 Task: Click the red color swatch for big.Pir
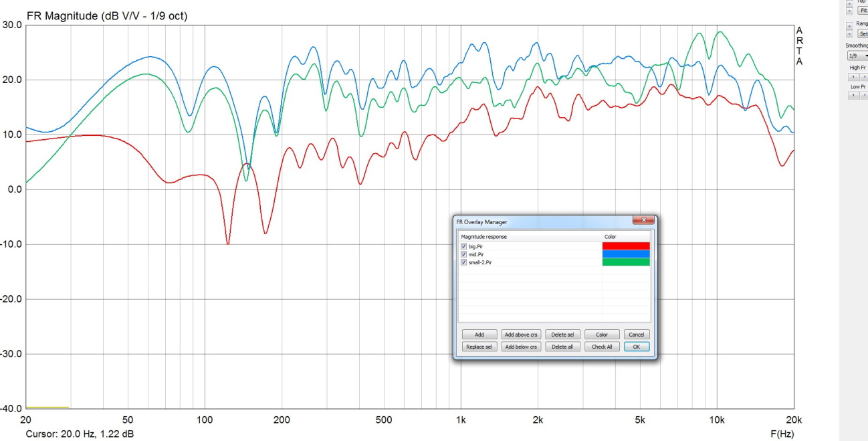tap(626, 246)
